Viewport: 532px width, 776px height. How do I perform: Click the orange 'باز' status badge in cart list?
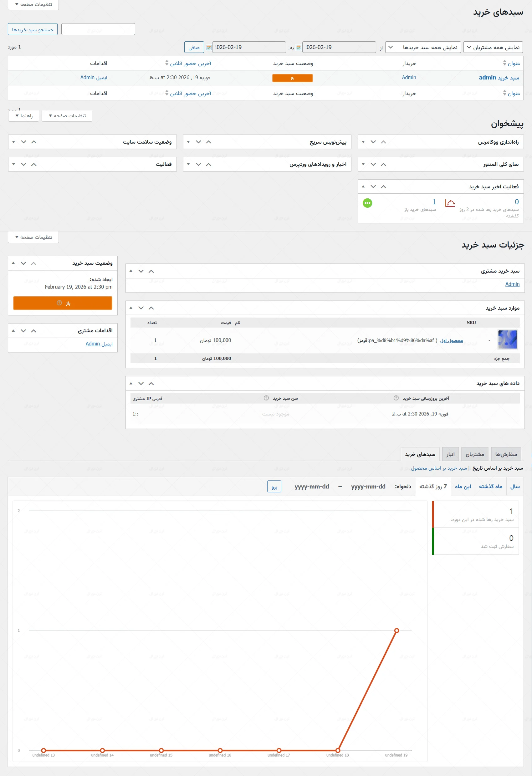pos(292,78)
